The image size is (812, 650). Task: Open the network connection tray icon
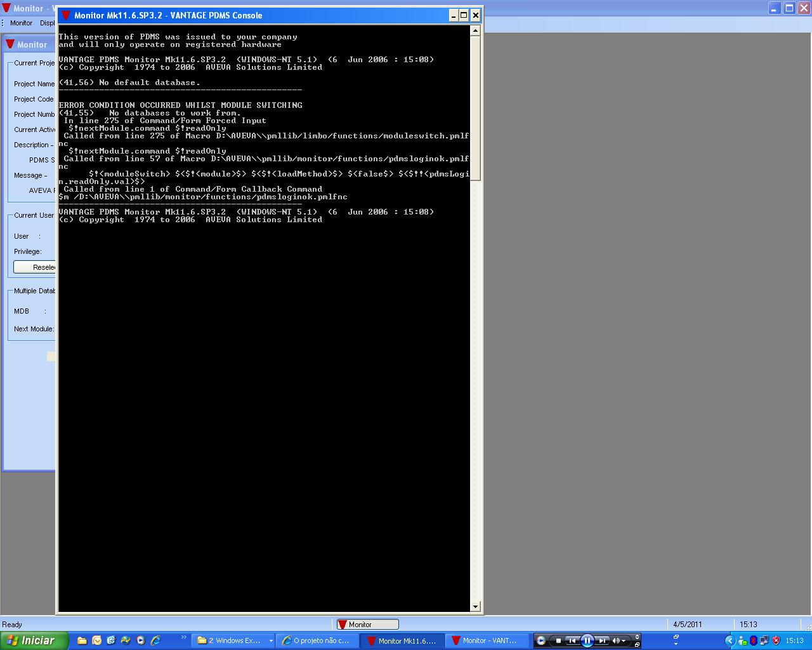(x=764, y=640)
